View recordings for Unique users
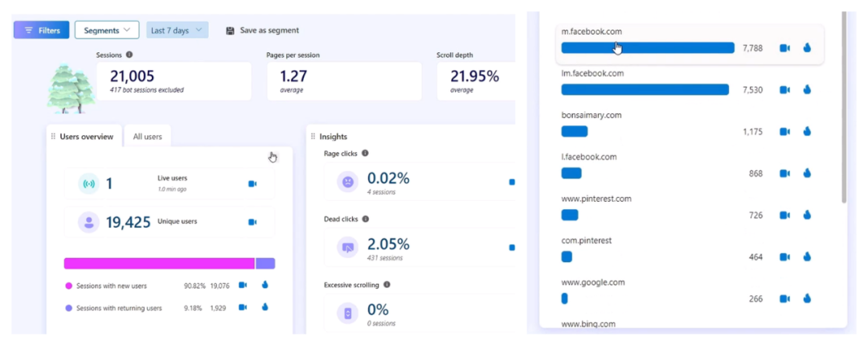 tap(252, 222)
